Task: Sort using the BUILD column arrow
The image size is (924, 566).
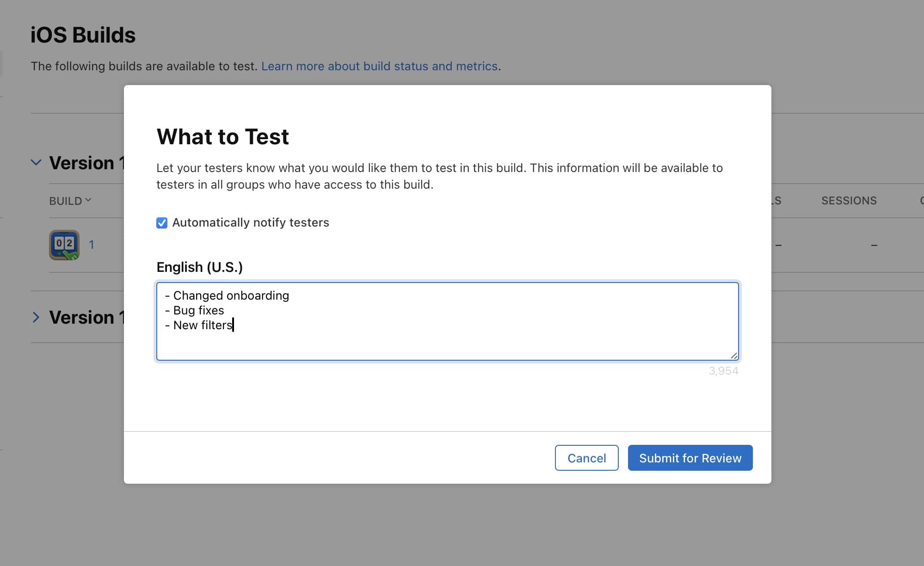Action: coord(88,200)
